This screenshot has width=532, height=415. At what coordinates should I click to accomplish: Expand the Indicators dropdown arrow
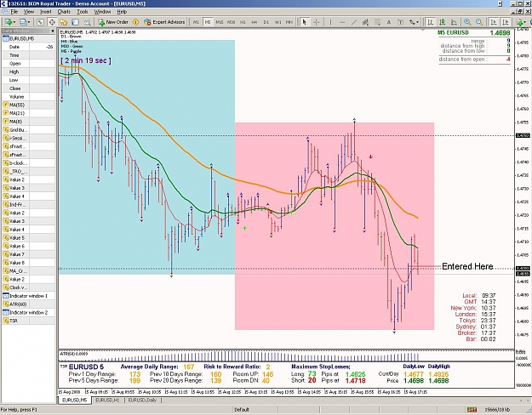[x=525, y=22]
